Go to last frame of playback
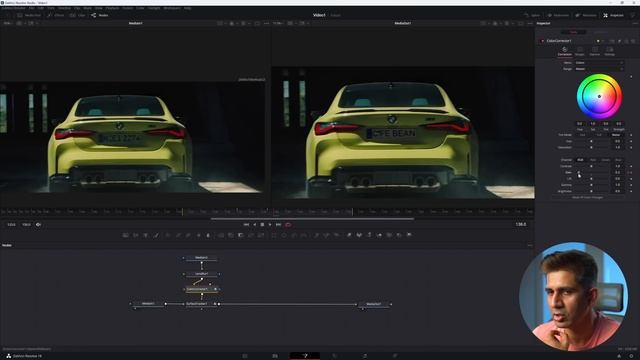This screenshot has height=360, width=640. coord(278,224)
